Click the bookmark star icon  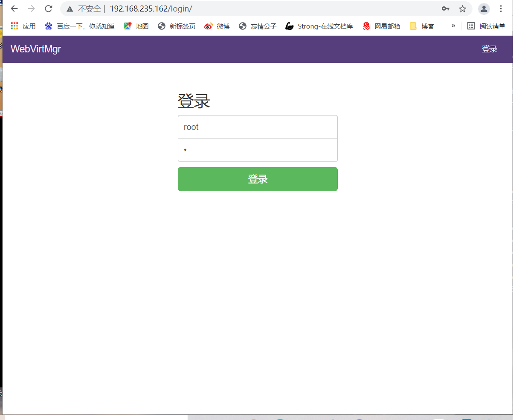[x=463, y=9]
